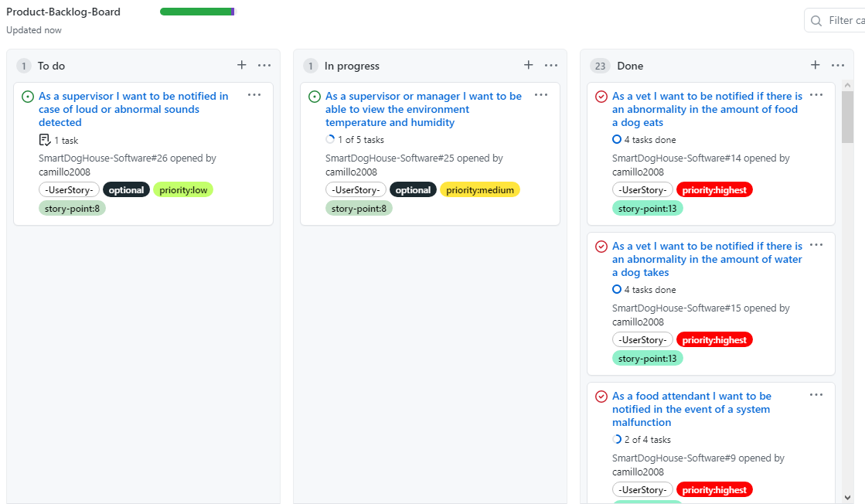Add a new item to the In progress column
Image resolution: width=865 pixels, height=504 pixels.
[x=528, y=66]
